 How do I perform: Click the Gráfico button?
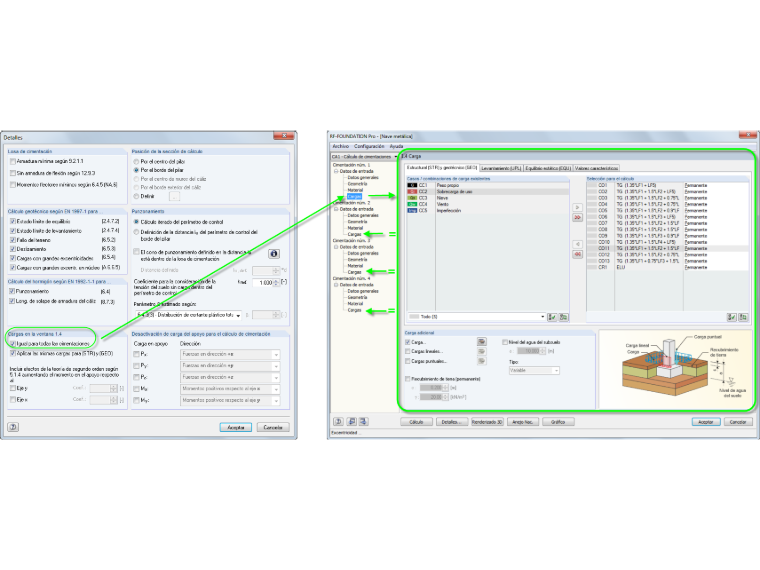tap(558, 422)
